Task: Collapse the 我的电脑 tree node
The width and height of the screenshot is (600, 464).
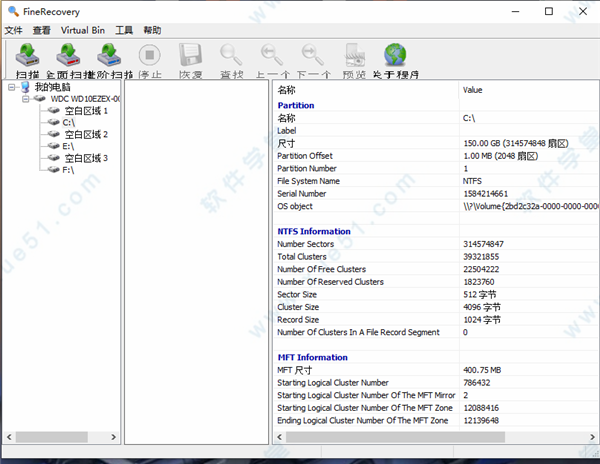Action: [11, 87]
